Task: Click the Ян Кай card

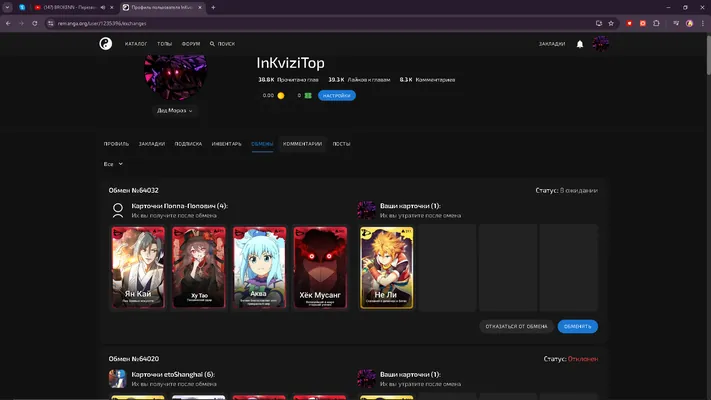Action: [x=138, y=267]
